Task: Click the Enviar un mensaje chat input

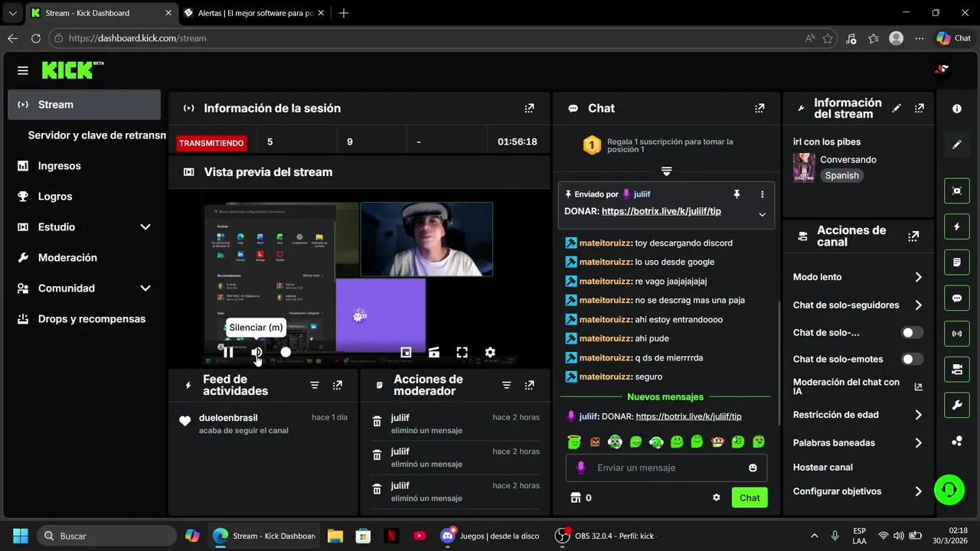Action: [666, 468]
